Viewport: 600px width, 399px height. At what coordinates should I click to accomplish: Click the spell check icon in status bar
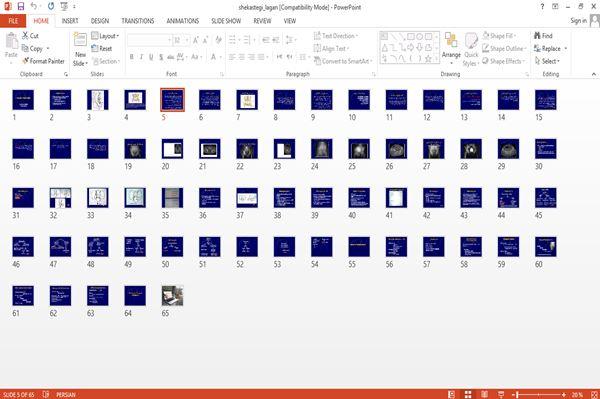[46, 394]
